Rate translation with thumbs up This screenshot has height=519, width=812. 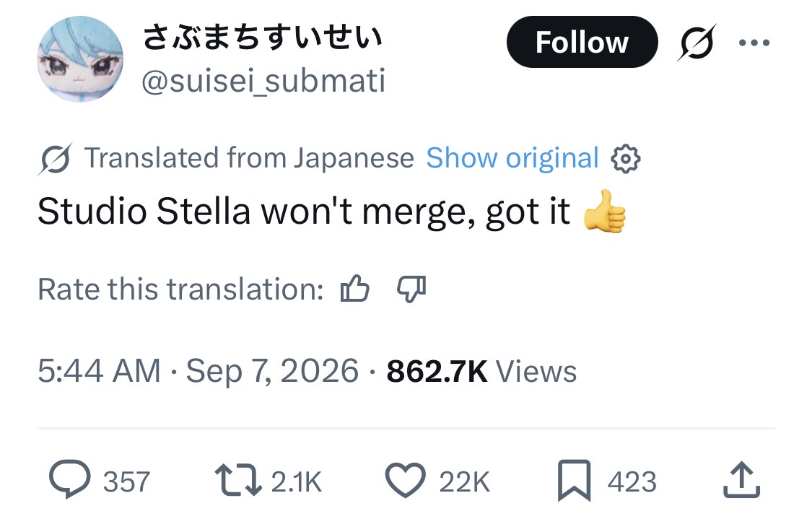(354, 288)
